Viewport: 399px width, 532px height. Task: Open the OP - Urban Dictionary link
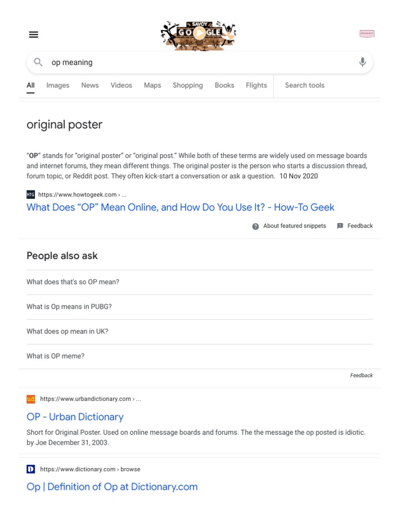[75, 417]
